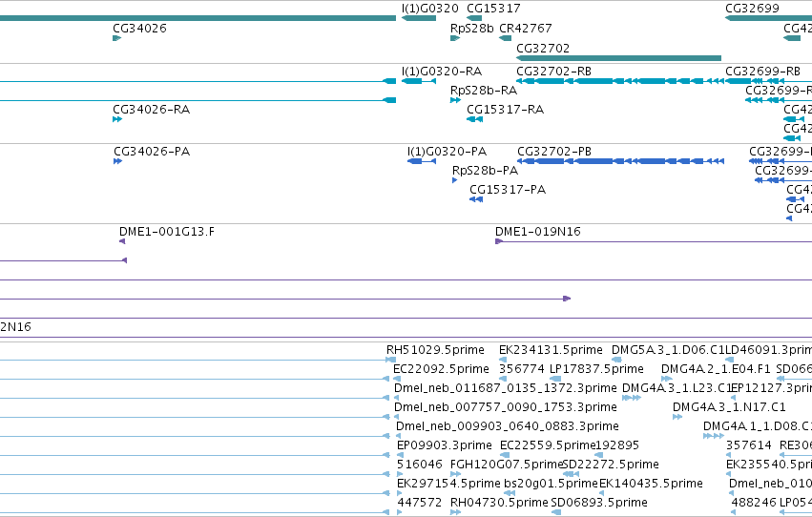Click EST RH51029.5prime
Viewport: 812px width, 517px height.
[435, 350]
